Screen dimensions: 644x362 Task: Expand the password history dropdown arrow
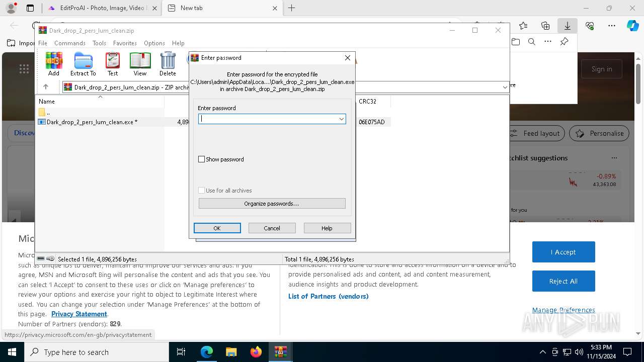342,119
